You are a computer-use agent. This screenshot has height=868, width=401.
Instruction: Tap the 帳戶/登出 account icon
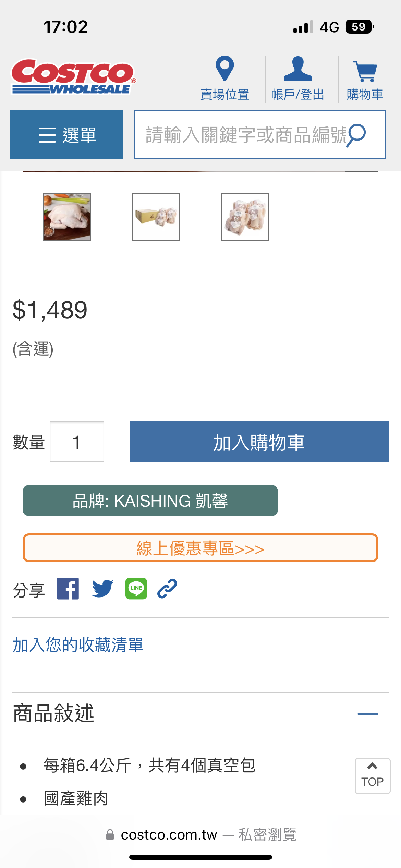click(298, 69)
